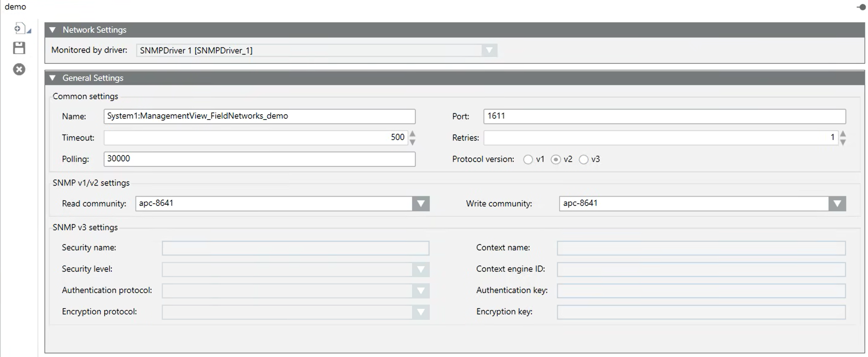
Task: Open the Security level dropdown
Action: (x=421, y=269)
